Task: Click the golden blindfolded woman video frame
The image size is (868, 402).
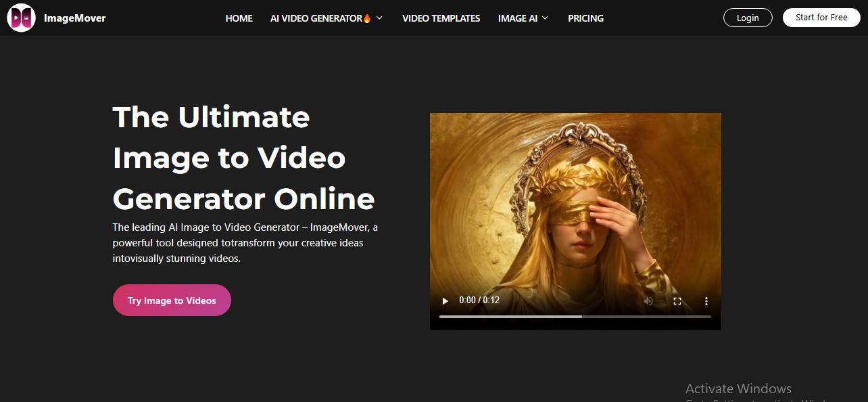Action: [x=575, y=203]
